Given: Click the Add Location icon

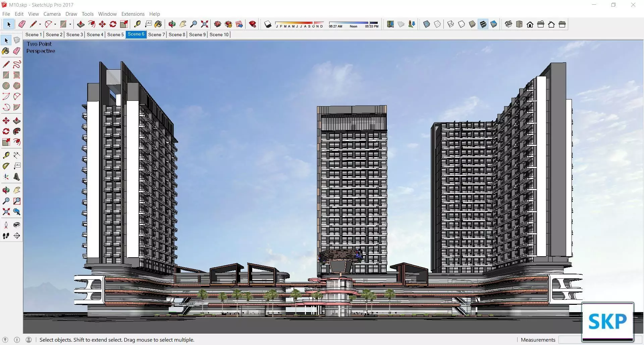Looking at the screenshot, I should click(x=390, y=24).
